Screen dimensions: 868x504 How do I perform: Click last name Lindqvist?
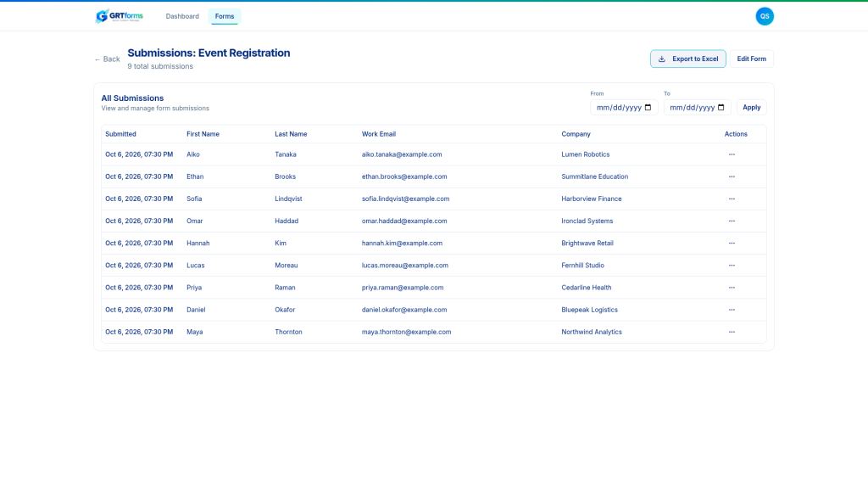(x=288, y=199)
